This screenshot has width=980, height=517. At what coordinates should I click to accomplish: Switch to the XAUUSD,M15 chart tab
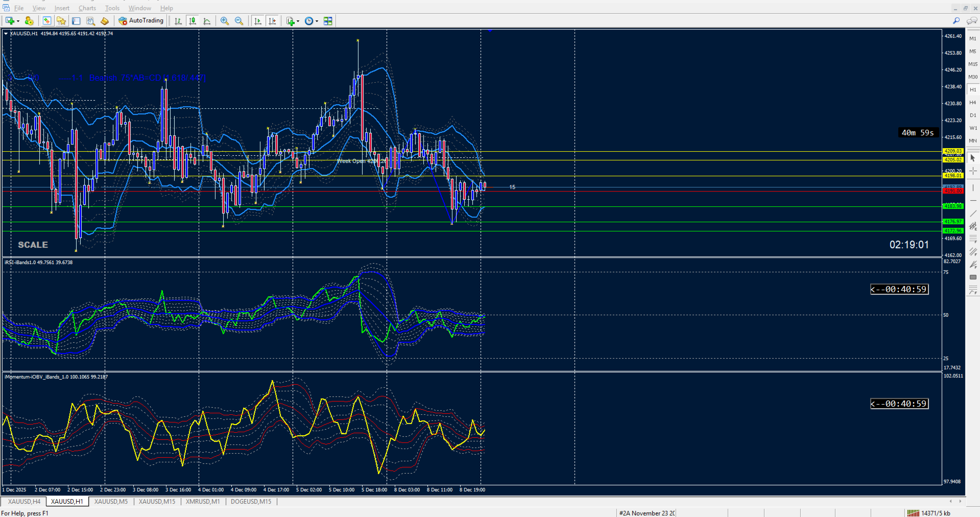click(157, 502)
